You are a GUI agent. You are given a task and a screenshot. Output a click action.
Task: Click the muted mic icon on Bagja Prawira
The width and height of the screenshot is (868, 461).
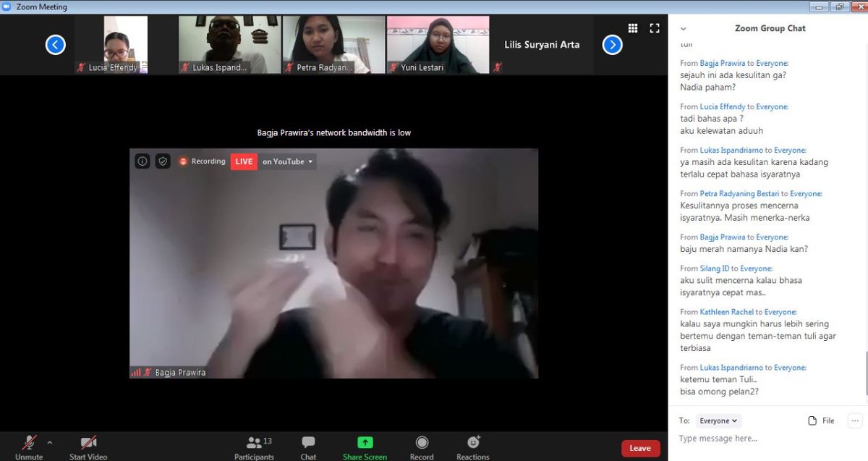(148, 372)
